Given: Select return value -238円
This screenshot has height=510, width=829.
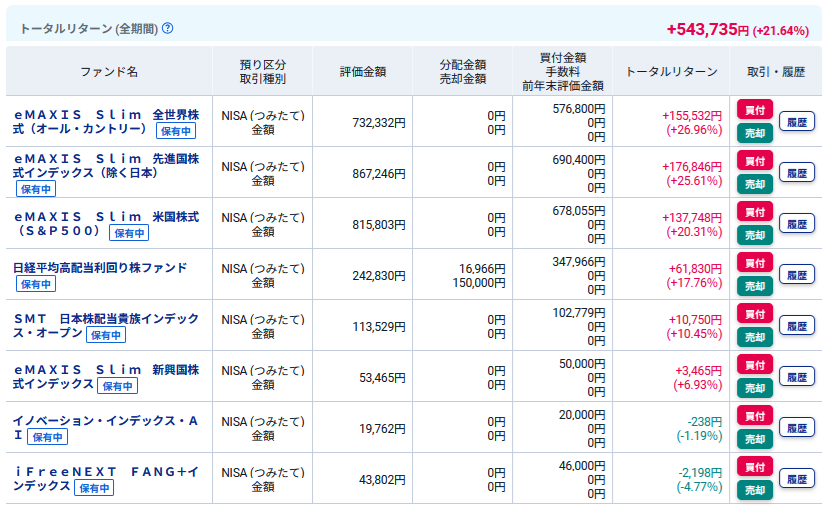Looking at the screenshot, I should pyautogui.click(x=705, y=422).
